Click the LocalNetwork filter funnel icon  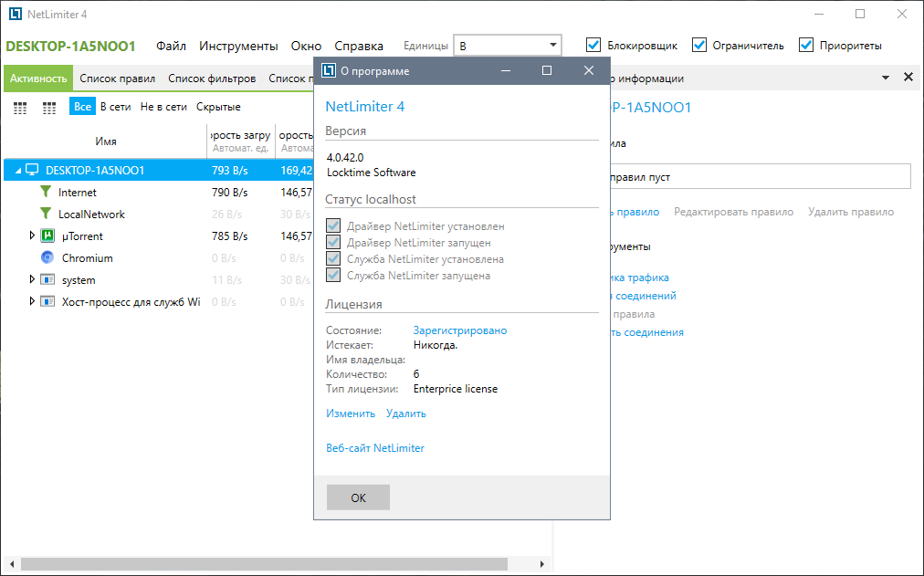pyautogui.click(x=46, y=215)
